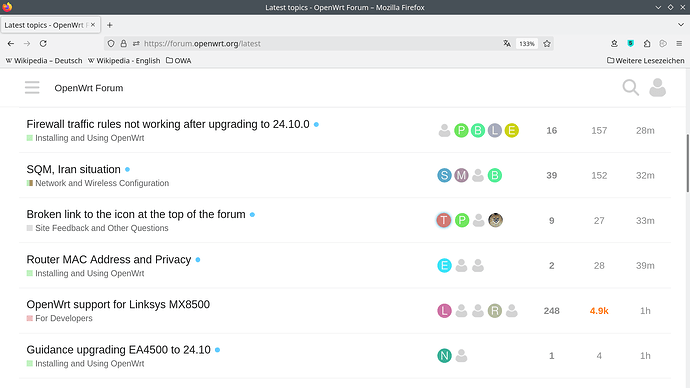Reload the page using refresh icon
This screenshot has height=388, width=690.
click(43, 44)
